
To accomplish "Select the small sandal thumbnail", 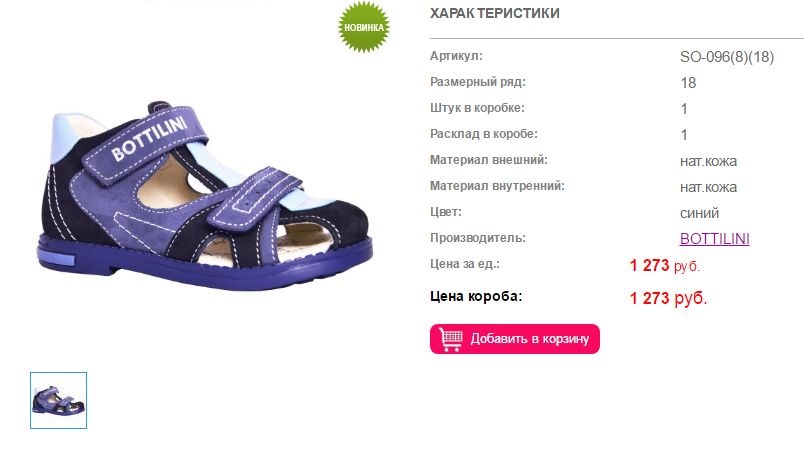I will (x=58, y=401).
